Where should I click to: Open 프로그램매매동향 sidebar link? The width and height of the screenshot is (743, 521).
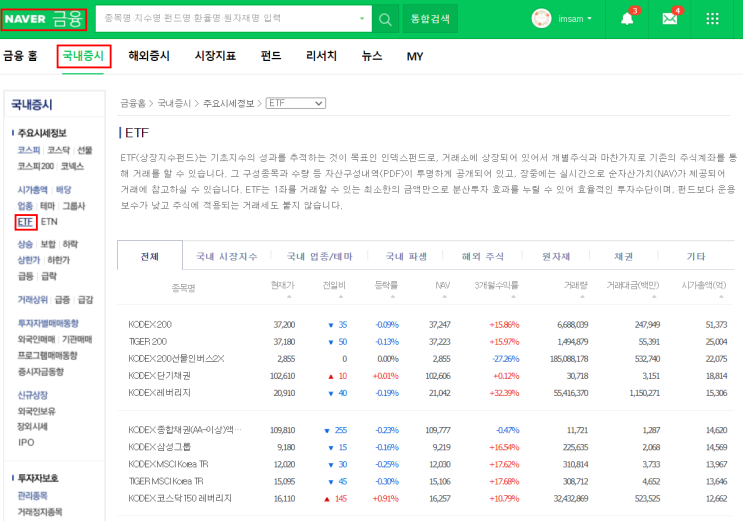(x=47, y=355)
